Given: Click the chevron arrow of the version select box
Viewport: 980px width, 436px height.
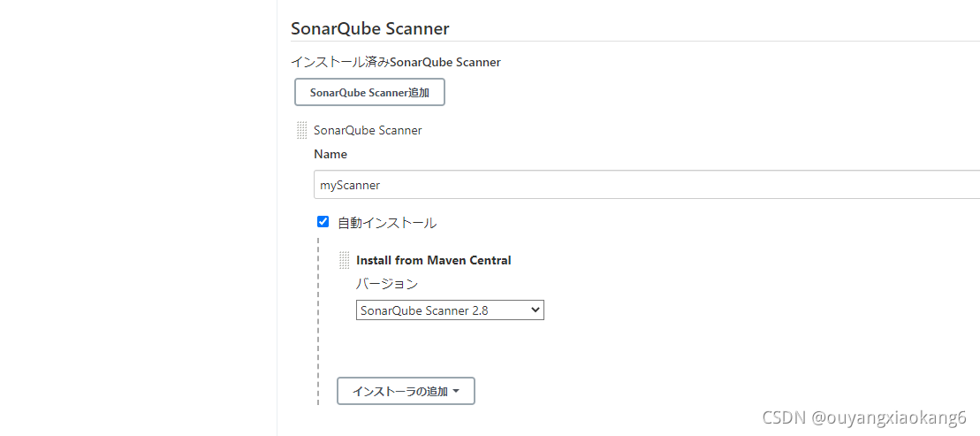Looking at the screenshot, I should click(x=535, y=310).
